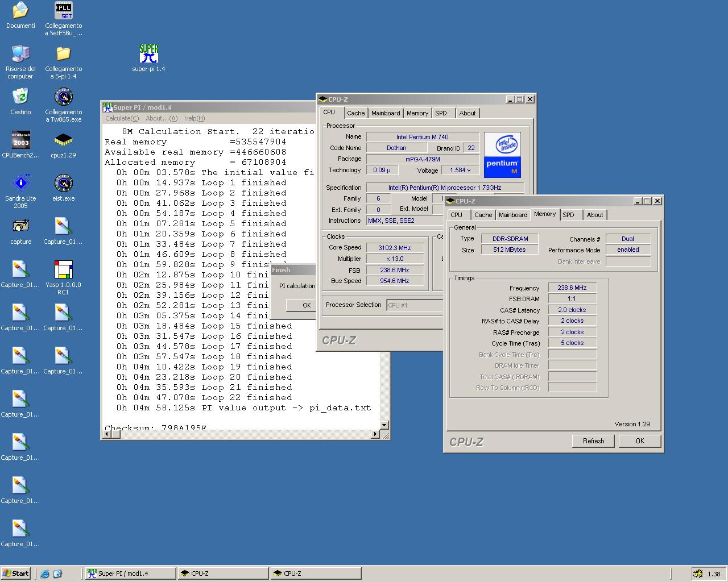Click the second quick launch browser icon
This screenshot has width=728, height=582.
pyautogui.click(x=57, y=573)
